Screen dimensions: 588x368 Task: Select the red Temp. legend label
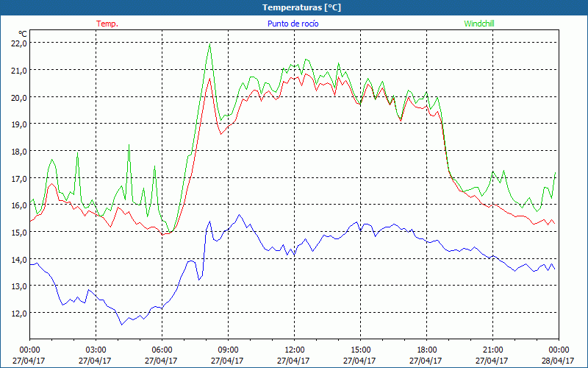click(107, 24)
